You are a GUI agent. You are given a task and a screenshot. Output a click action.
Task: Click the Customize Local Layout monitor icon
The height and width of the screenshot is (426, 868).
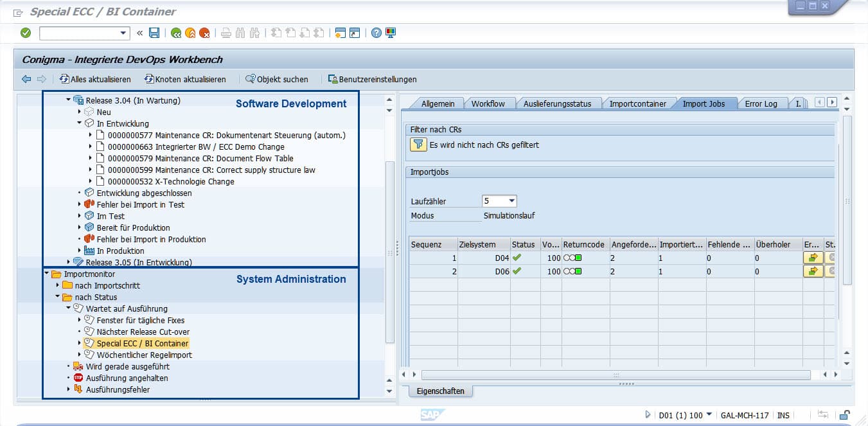pos(391,33)
